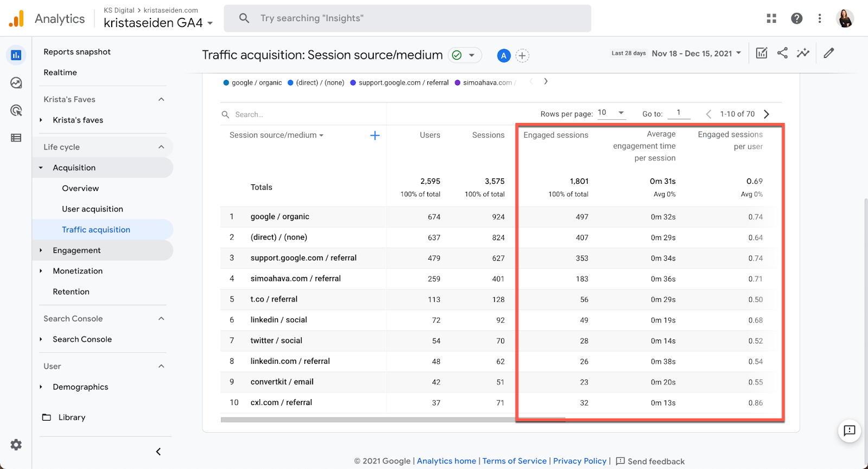The height and width of the screenshot is (469, 868).
Task: Open the more options kebab menu
Action: click(820, 18)
